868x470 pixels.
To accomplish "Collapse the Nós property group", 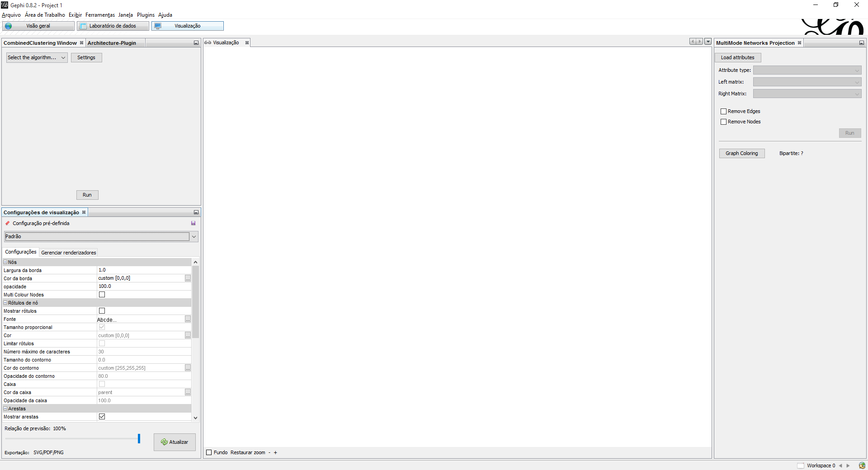I will [x=5, y=262].
